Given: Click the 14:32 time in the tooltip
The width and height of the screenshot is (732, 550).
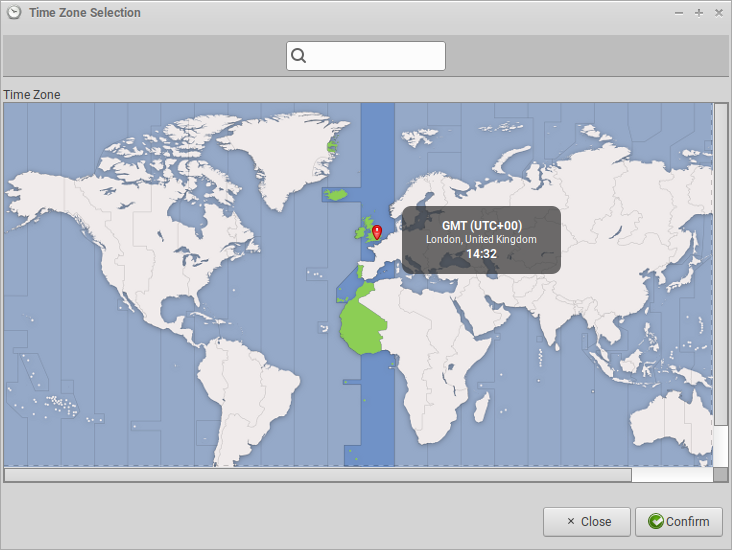Looking at the screenshot, I should click(481, 254).
